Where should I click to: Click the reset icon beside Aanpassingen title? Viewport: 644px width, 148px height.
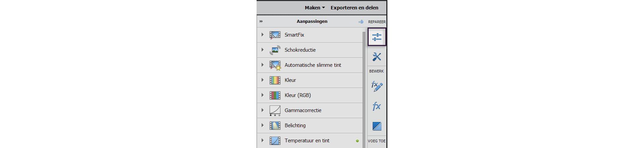(361, 21)
